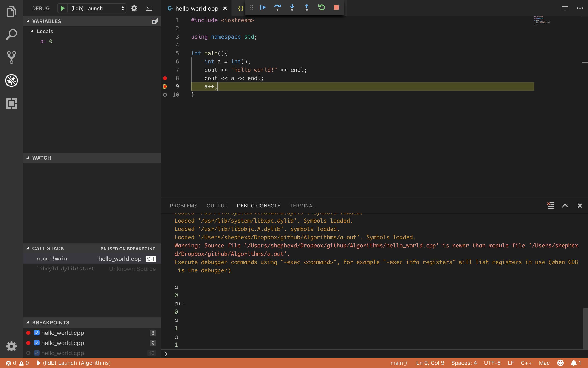
Task: Close the bottom panel
Action: (580, 206)
